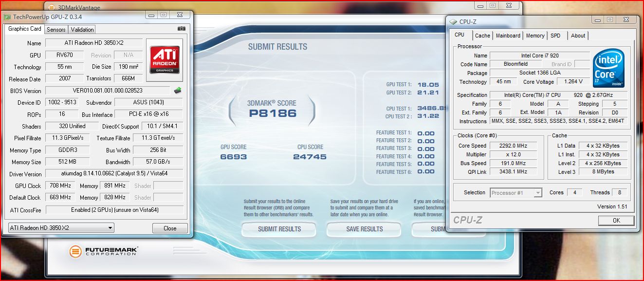Select the Graphics Card tab in GPU-Z

point(25,29)
